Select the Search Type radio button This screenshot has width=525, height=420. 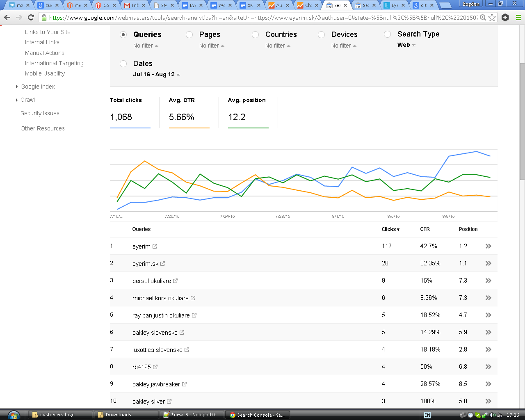pyautogui.click(x=387, y=34)
